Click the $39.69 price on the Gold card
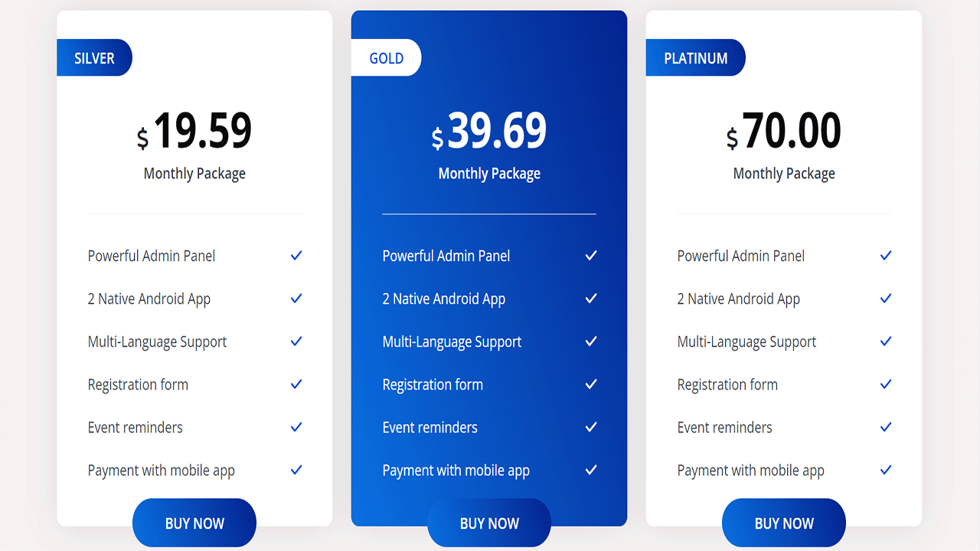Viewport: 980px width, 551px height. [489, 130]
